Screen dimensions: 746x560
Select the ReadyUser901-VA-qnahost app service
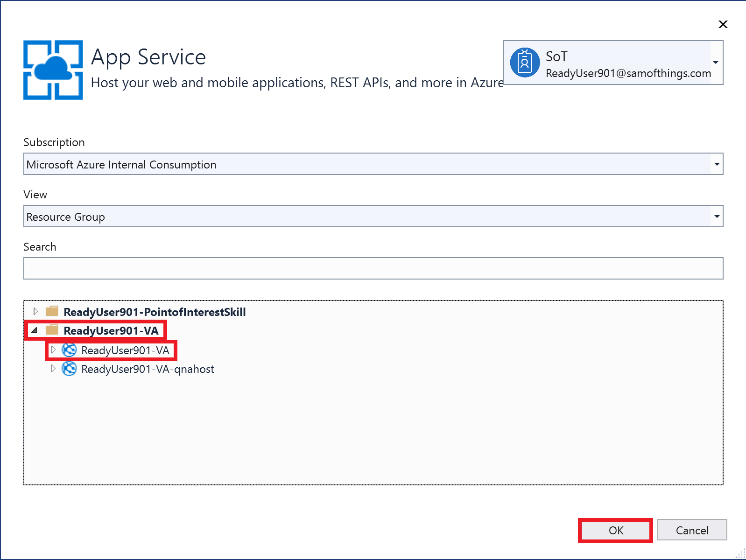[148, 369]
